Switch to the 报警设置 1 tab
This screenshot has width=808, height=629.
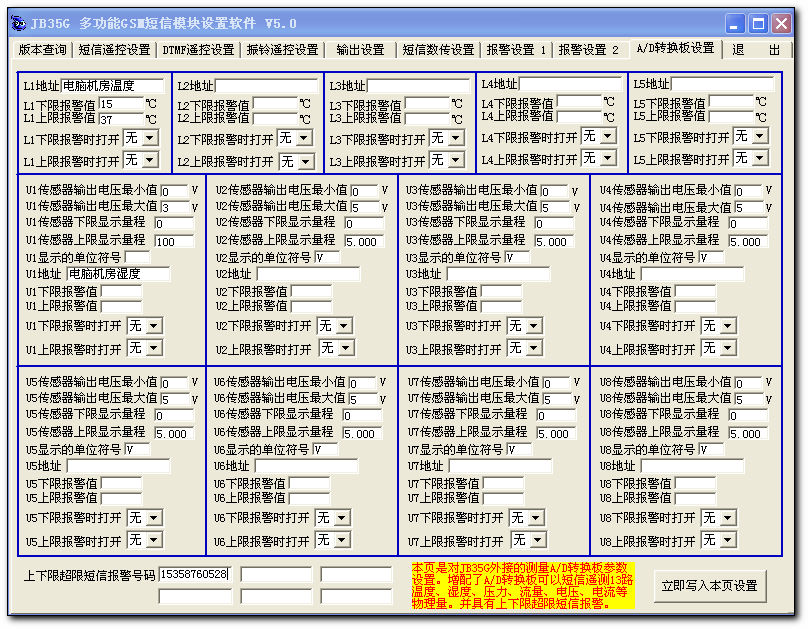(516, 50)
